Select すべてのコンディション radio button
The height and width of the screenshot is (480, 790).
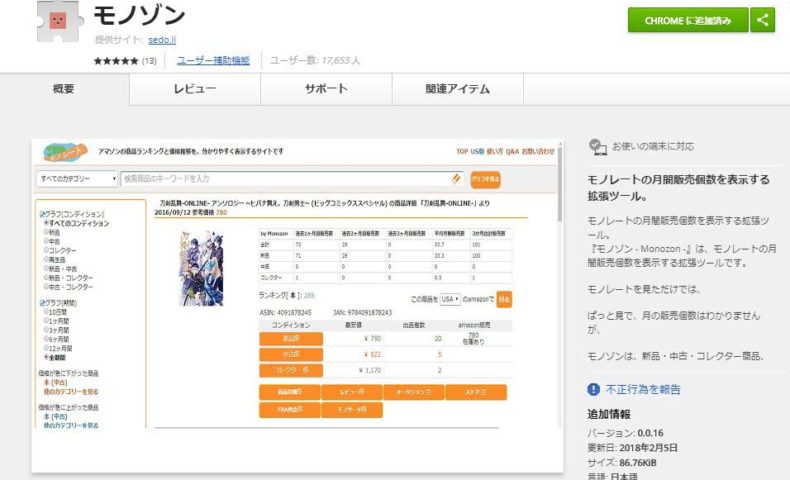click(x=46, y=223)
